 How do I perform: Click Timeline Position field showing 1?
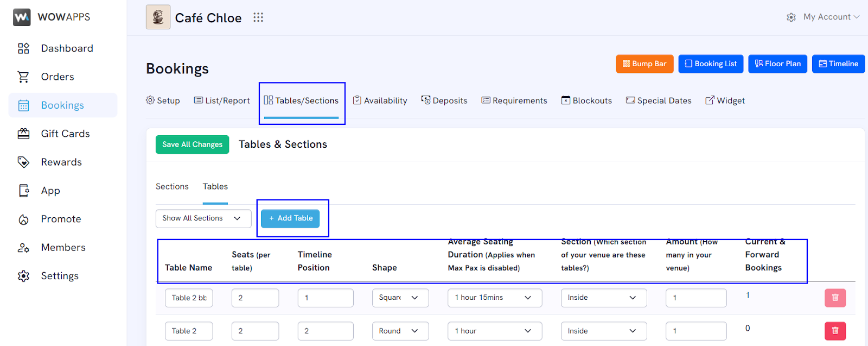pyautogui.click(x=325, y=298)
